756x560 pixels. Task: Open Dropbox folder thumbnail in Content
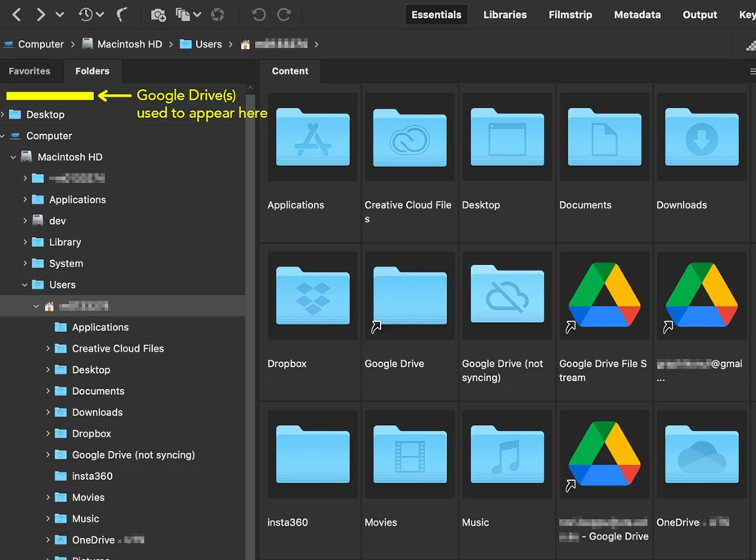click(x=313, y=296)
